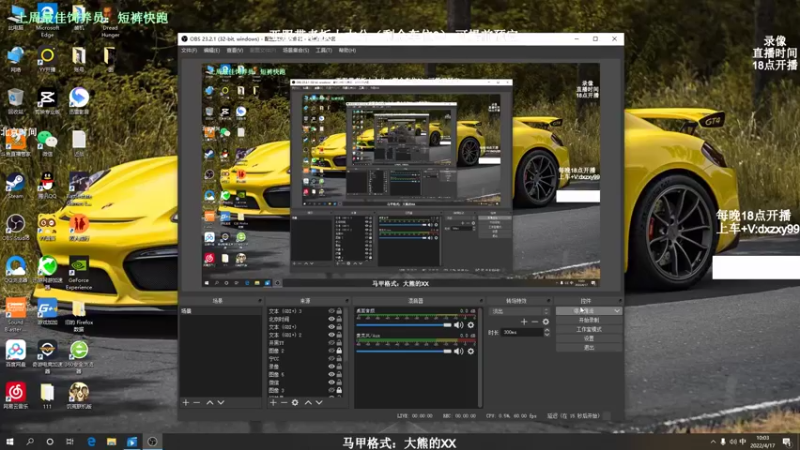This screenshot has height=450, width=800.
Task: Click Exit (退出) button in Controls
Action: click(589, 347)
